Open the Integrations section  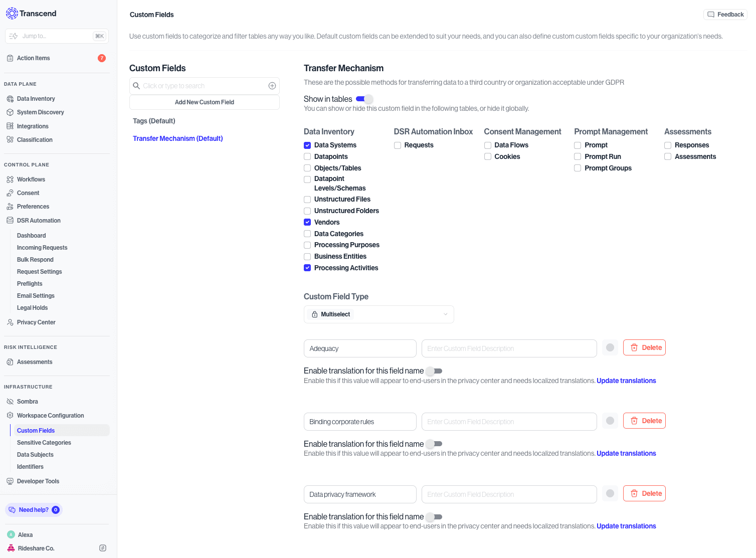(33, 126)
